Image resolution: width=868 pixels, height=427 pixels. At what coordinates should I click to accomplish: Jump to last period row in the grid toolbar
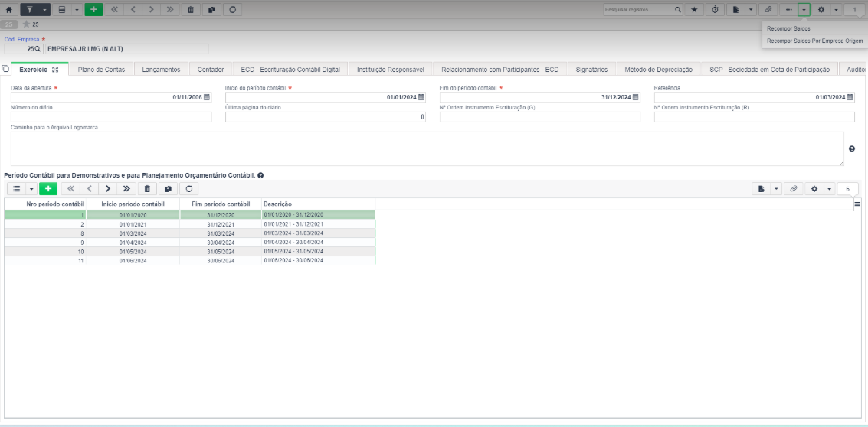pyautogui.click(x=126, y=188)
